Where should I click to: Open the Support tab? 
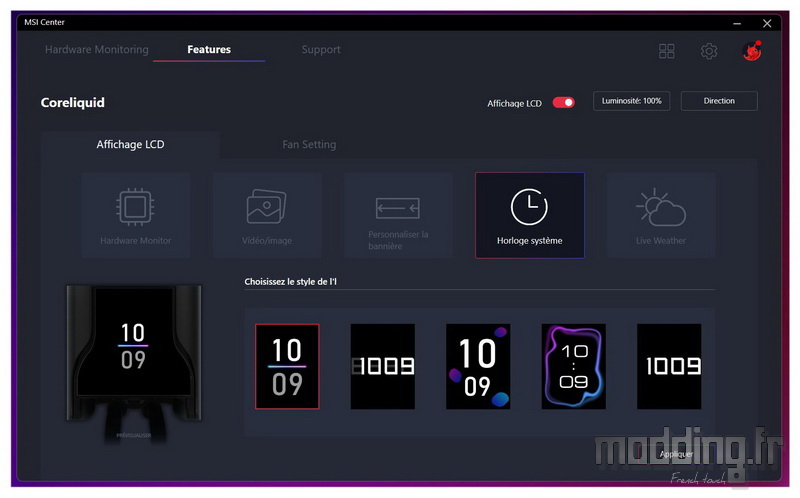pyautogui.click(x=321, y=49)
